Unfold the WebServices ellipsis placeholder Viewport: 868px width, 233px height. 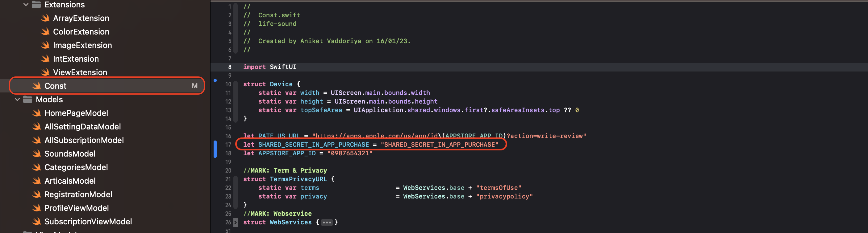pyautogui.click(x=327, y=222)
